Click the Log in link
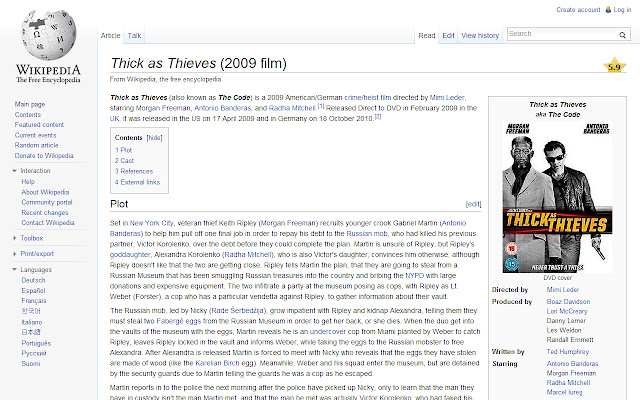The height and width of the screenshot is (400, 640). [x=622, y=9]
